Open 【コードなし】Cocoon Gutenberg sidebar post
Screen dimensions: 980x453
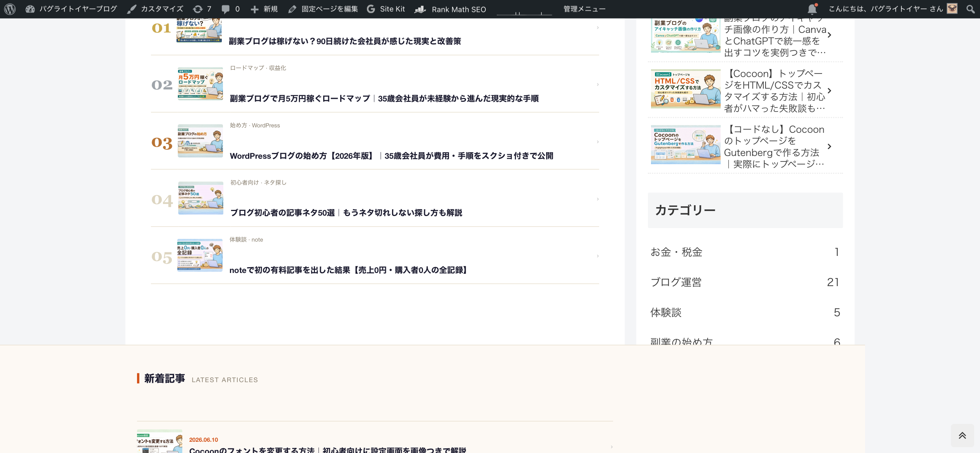tap(775, 147)
